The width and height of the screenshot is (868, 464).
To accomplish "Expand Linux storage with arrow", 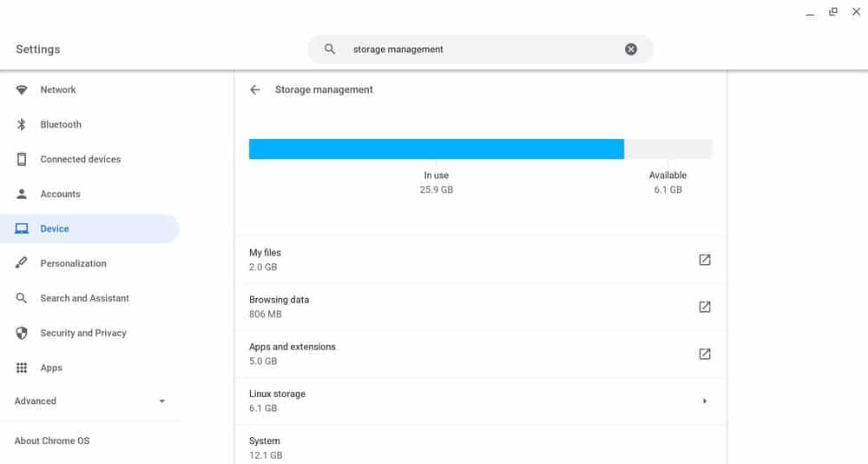I will point(705,401).
